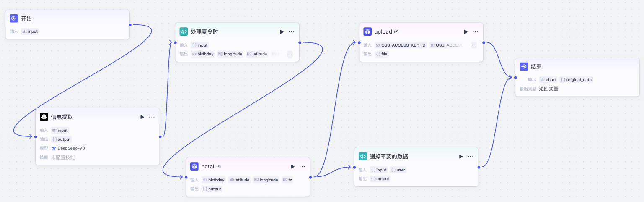This screenshot has height=202, width=644.
Task: Select the 结束 node title
Action: coord(536,67)
